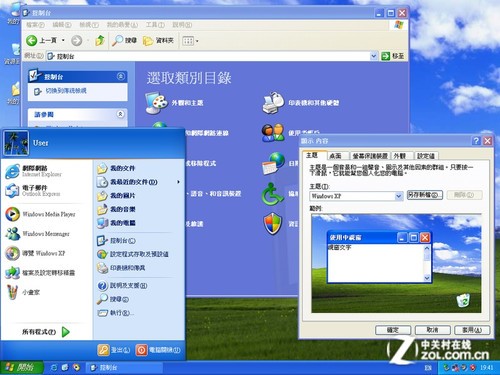Open the Views dropdown button in toolbar
This screenshot has width=500, height=375.
[x=190, y=41]
